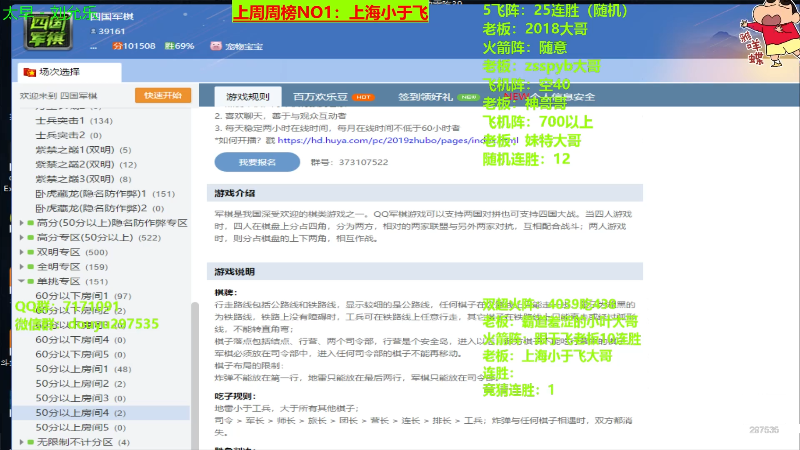Screen dimensions: 800x450
Task: Click green icon beside 单挑专区
Action: pyautogui.click(x=31, y=281)
